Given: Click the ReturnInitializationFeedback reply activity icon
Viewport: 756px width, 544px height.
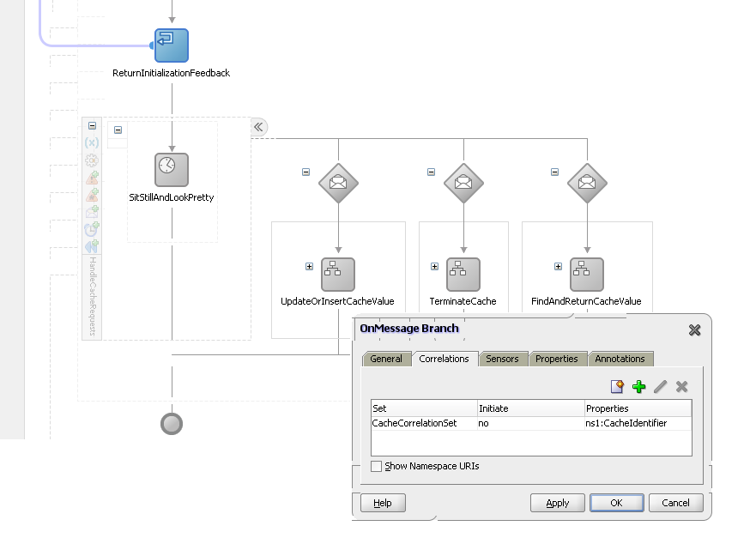Looking at the screenshot, I should [x=171, y=45].
